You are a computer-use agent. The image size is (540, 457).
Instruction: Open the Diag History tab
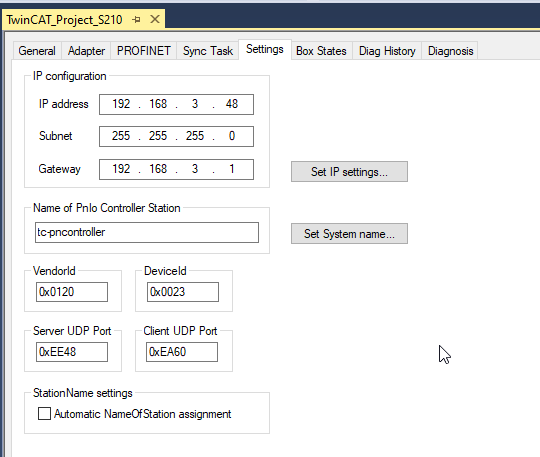click(387, 51)
